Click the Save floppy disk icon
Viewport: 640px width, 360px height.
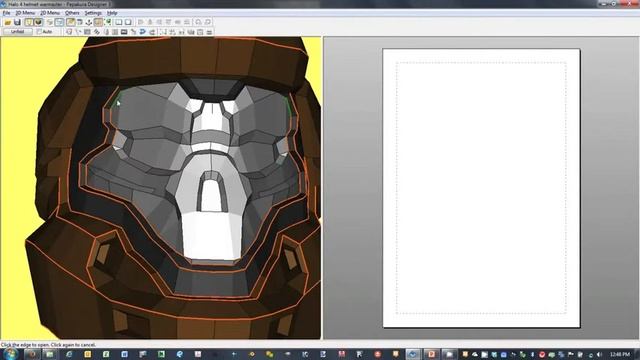coord(17,22)
